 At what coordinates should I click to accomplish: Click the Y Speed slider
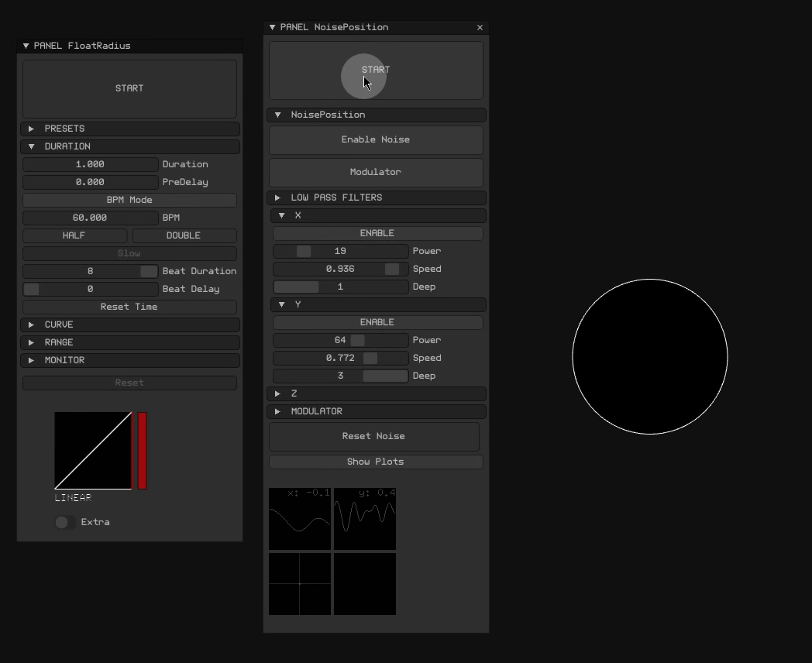click(x=340, y=358)
